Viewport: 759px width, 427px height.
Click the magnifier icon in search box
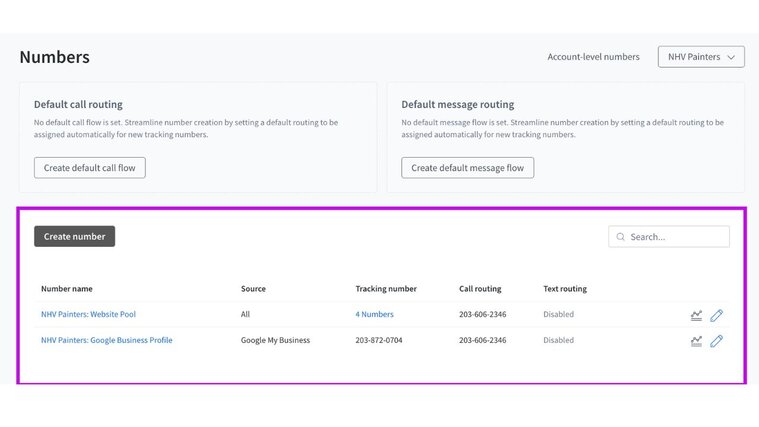[x=621, y=237]
